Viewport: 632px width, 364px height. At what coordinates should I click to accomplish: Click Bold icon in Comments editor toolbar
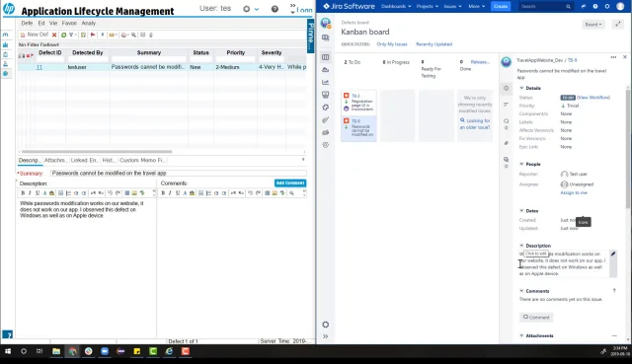click(x=163, y=193)
